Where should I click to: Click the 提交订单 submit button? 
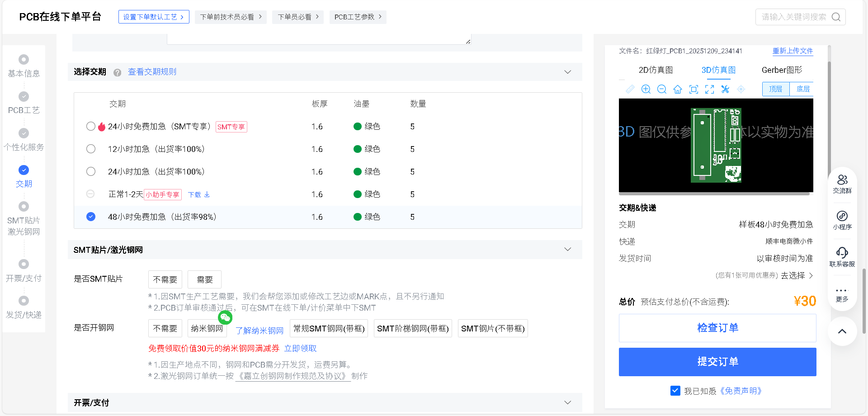(x=717, y=362)
